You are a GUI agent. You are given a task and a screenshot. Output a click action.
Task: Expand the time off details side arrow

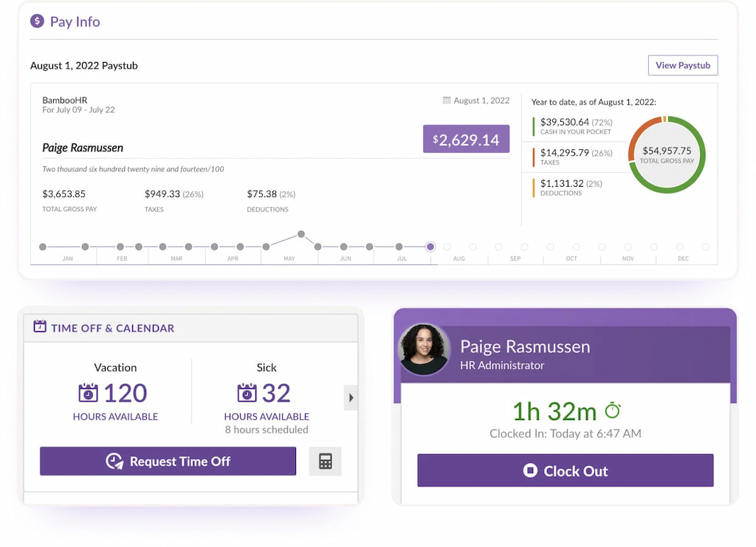tap(351, 397)
